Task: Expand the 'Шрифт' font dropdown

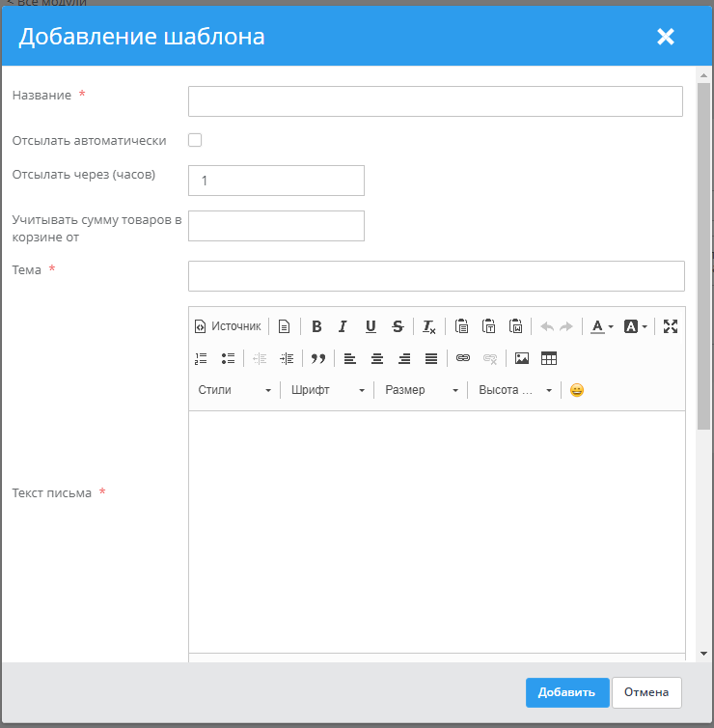Action: 328,390
